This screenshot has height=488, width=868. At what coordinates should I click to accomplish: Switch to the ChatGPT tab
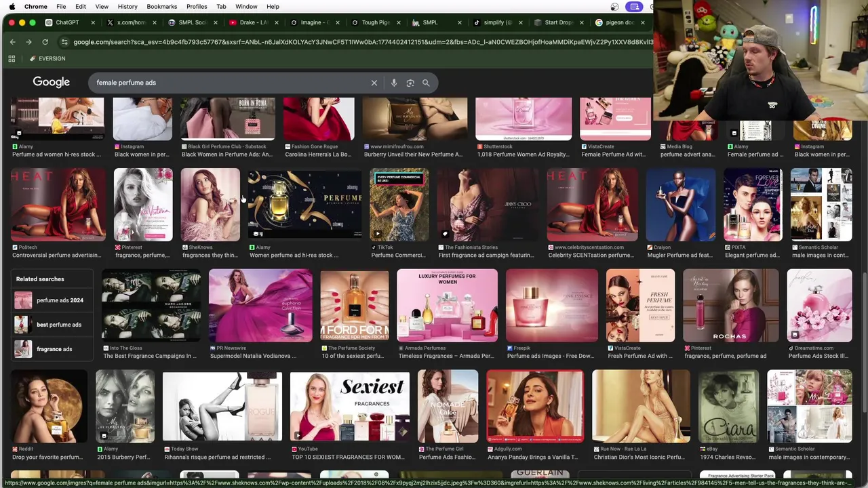(67, 22)
